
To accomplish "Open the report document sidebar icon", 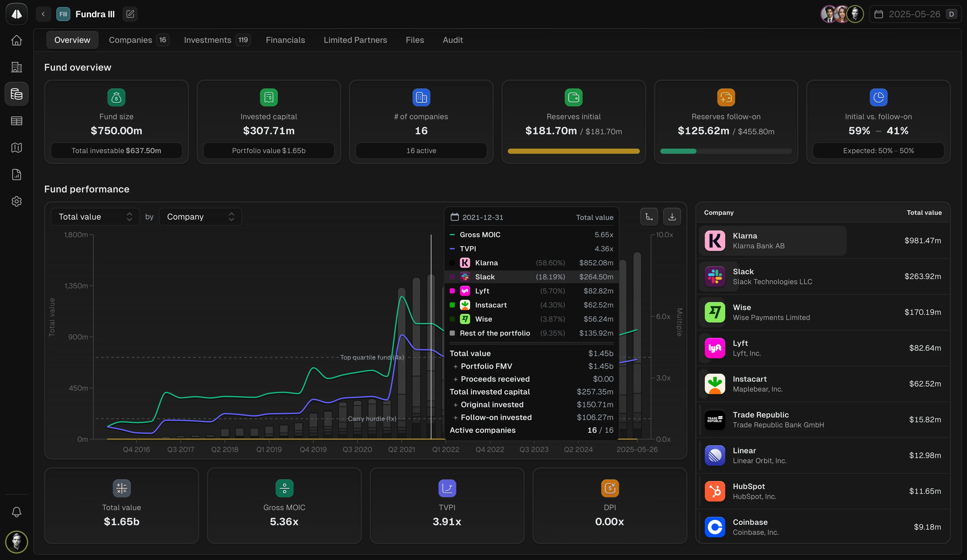I will tap(17, 174).
